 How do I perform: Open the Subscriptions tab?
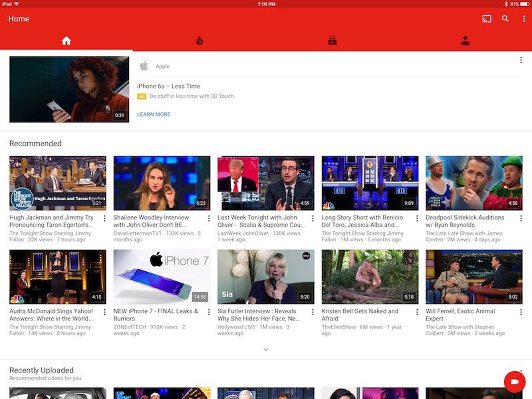[x=332, y=41]
